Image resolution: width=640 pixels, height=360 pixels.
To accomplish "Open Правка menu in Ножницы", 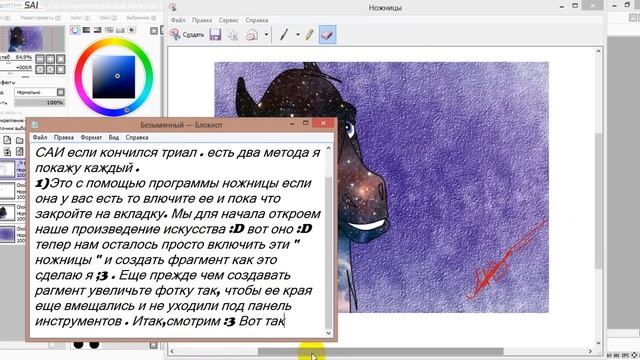I will [202, 20].
